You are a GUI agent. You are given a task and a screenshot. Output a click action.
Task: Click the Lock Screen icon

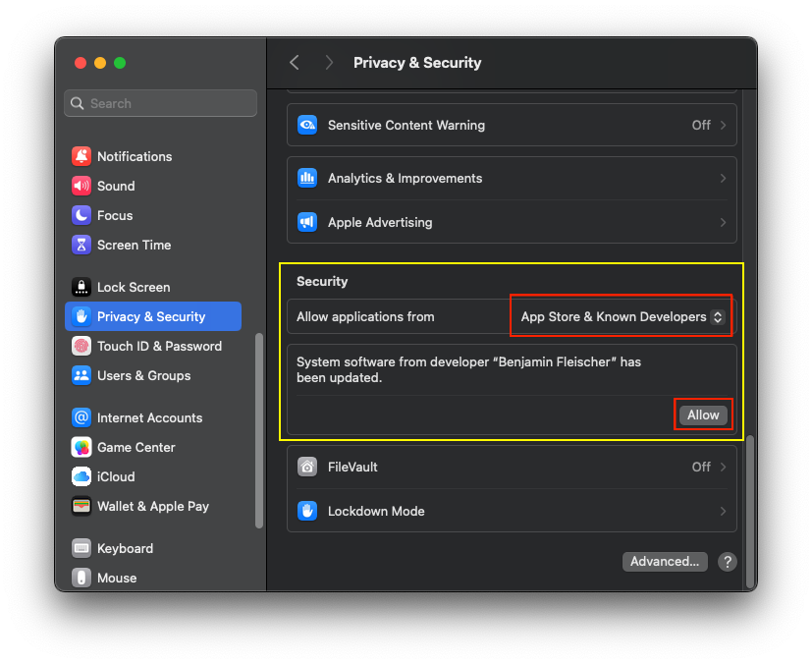coord(81,287)
